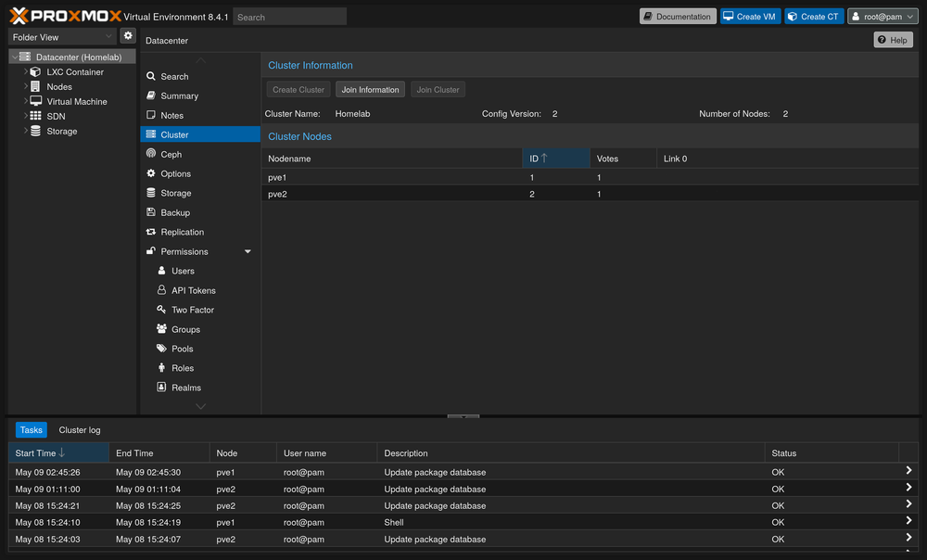Click the Ceph icon in menu
Viewport: 927px width, 560px height.
(151, 154)
